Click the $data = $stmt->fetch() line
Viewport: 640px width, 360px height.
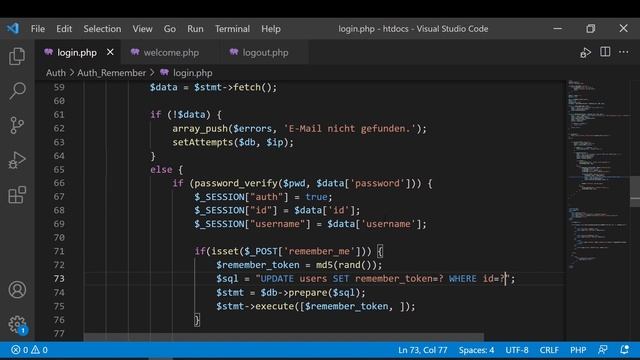pos(213,87)
